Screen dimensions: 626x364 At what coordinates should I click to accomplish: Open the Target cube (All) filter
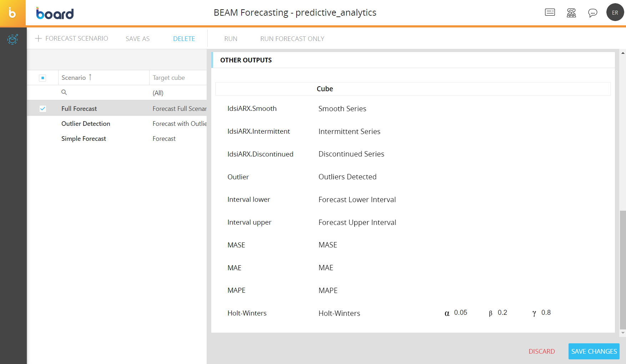pyautogui.click(x=158, y=93)
